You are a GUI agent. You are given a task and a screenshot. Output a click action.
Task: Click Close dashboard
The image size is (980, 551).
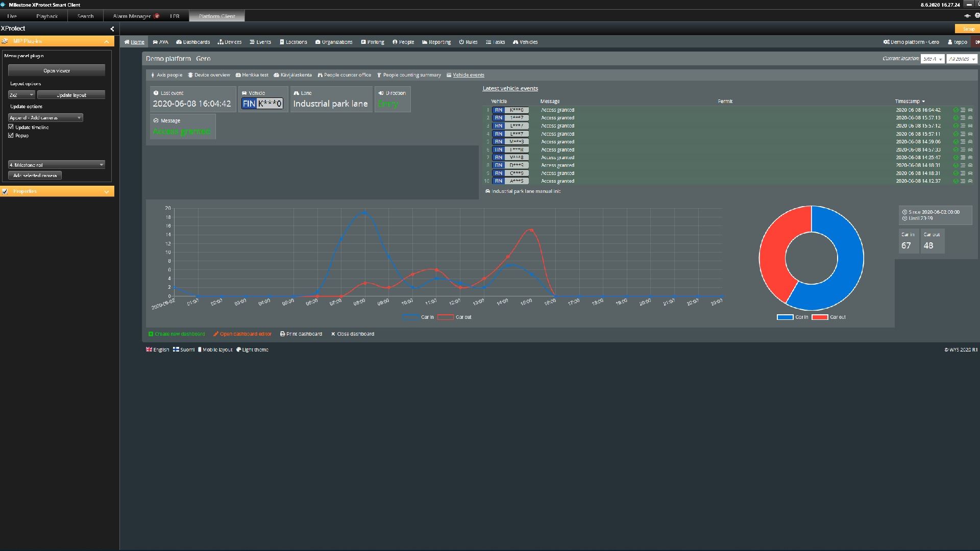[x=353, y=334]
